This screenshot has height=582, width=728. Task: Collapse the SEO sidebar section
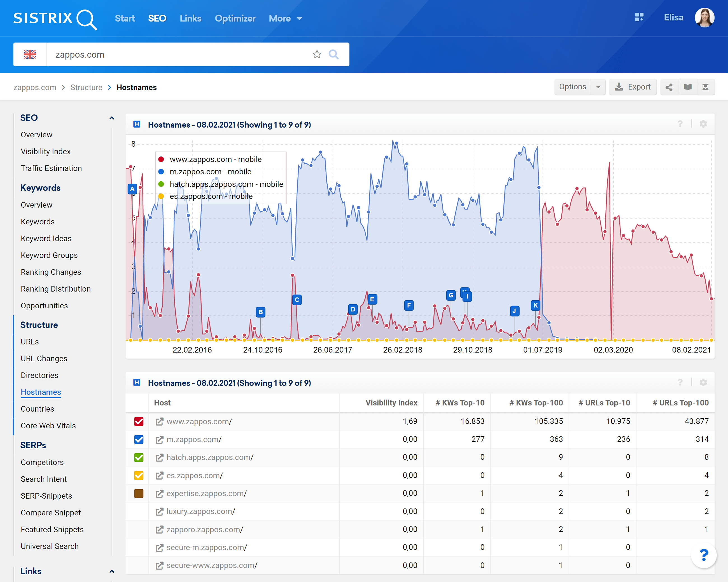[112, 118]
